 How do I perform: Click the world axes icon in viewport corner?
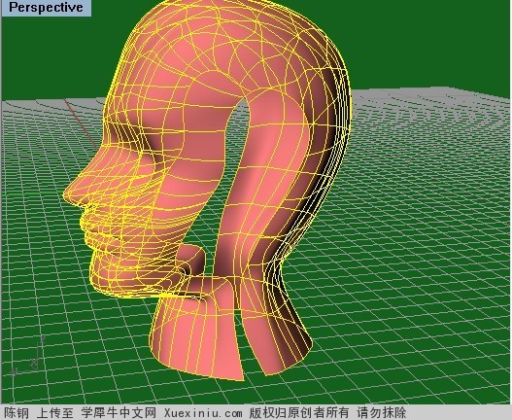pyautogui.click(x=28, y=357)
